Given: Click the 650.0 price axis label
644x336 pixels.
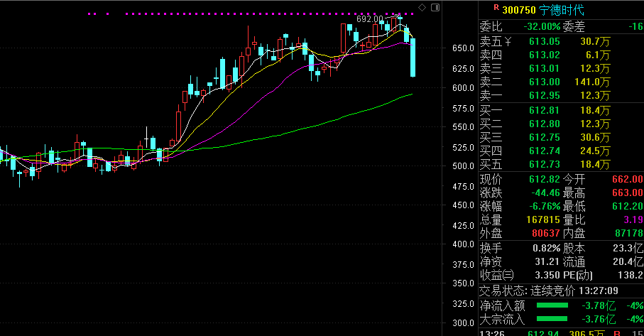Looking at the screenshot, I should [463, 48].
